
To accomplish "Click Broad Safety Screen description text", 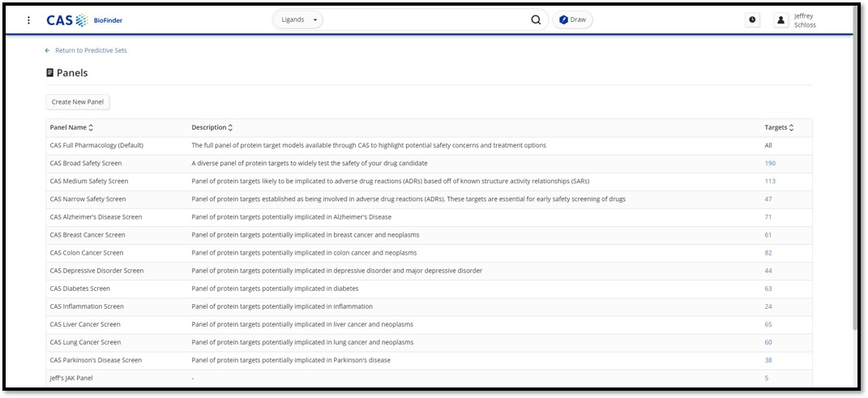I will [310, 163].
